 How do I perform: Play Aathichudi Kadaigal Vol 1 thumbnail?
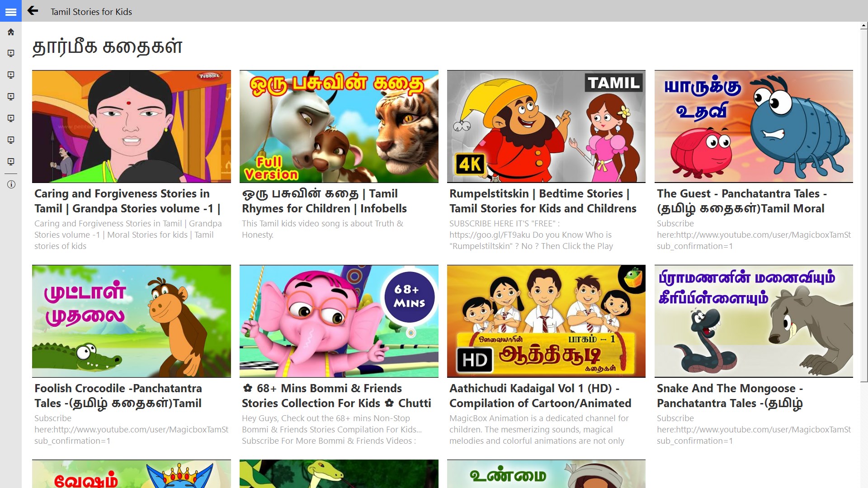pos(546,321)
